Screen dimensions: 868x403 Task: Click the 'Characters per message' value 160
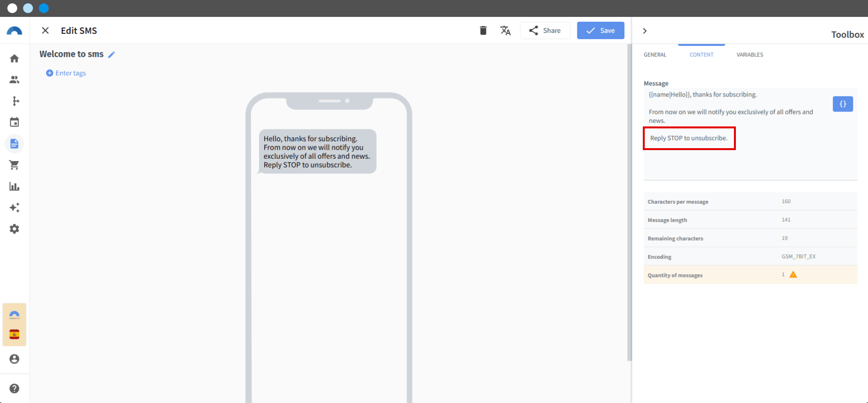(786, 201)
